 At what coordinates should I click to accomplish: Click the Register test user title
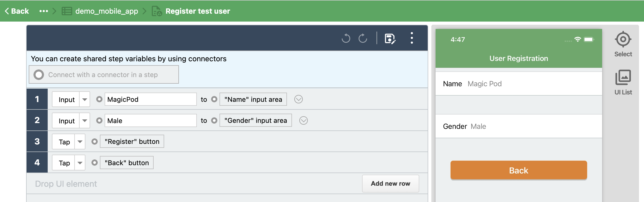(x=198, y=11)
